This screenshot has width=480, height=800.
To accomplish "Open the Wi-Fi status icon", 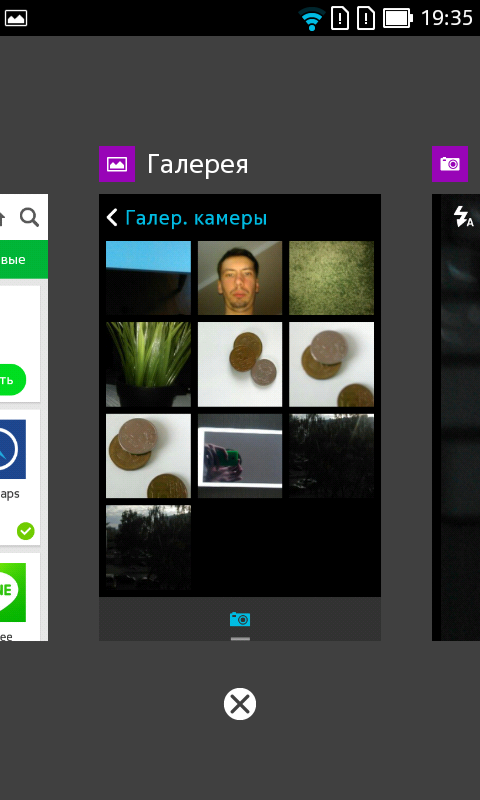I will coord(312,19).
